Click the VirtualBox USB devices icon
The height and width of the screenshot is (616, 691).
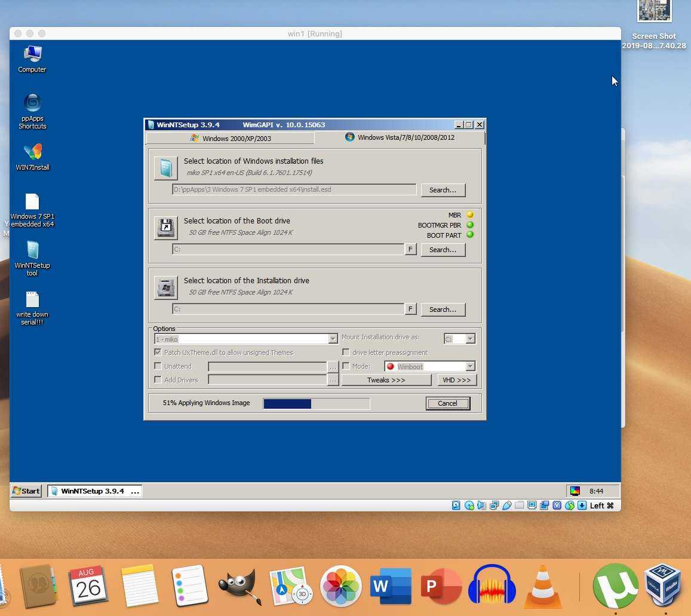(507, 505)
